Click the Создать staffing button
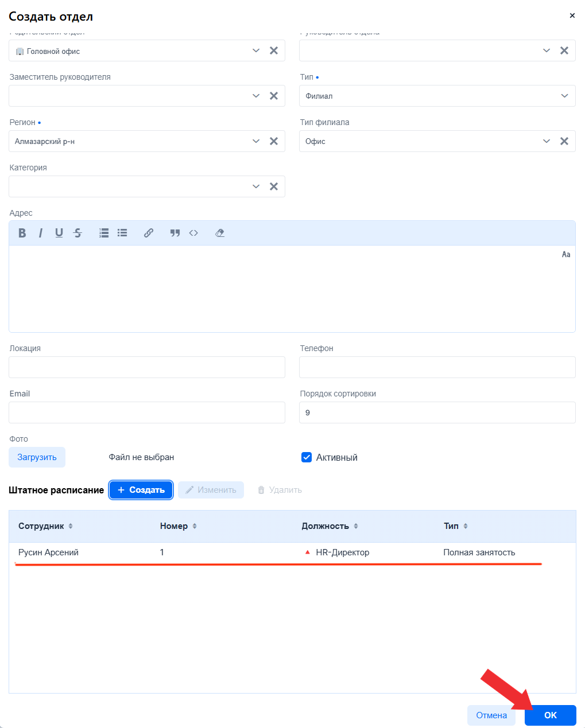Image resolution: width=585 pixels, height=728 pixels. (x=141, y=490)
